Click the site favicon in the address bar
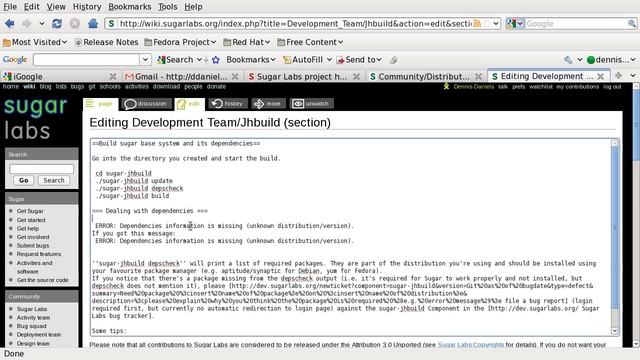The width and height of the screenshot is (640, 360). click(x=111, y=24)
